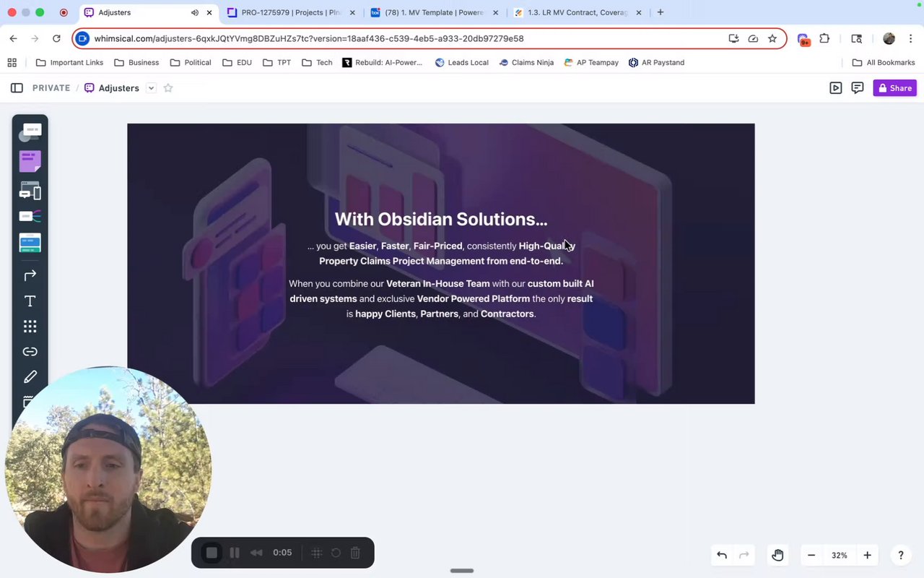Open the browser extensions puzzle icon
The height and width of the screenshot is (578, 924).
coord(824,38)
